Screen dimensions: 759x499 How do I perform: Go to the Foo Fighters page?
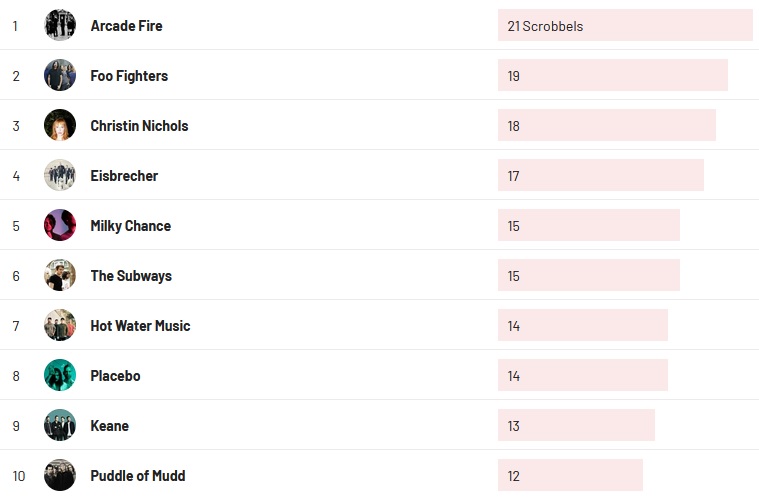129,76
